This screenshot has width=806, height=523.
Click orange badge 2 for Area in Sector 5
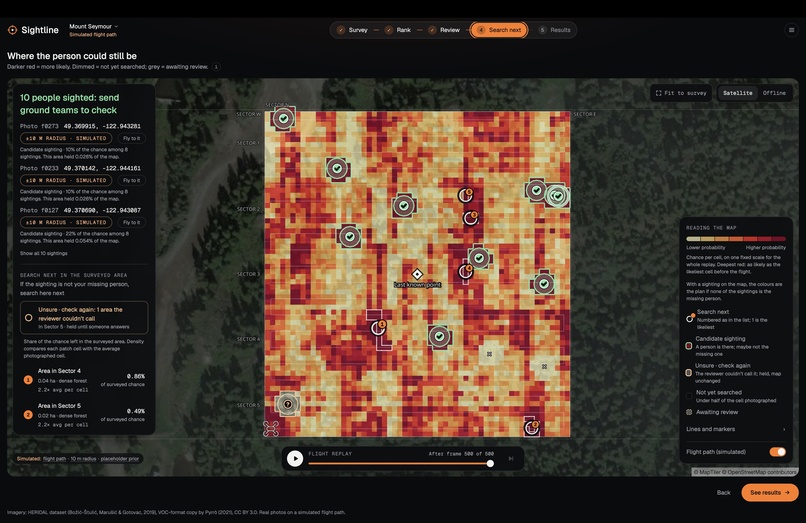(28, 415)
